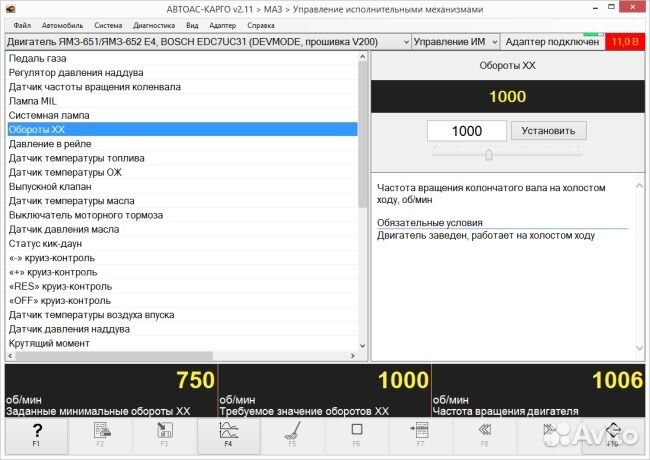Open the Адаптер menu
Screen dimensions: 650x460
point(224,24)
